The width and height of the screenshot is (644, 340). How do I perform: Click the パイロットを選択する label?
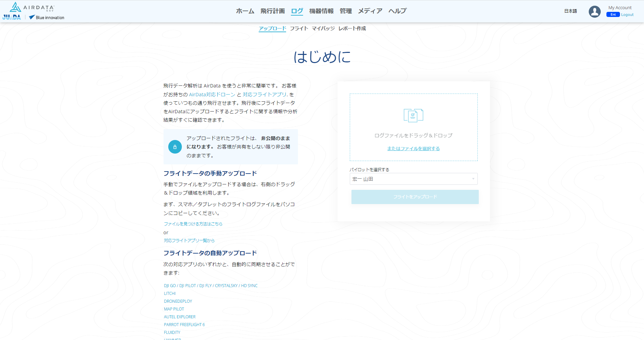point(369,169)
